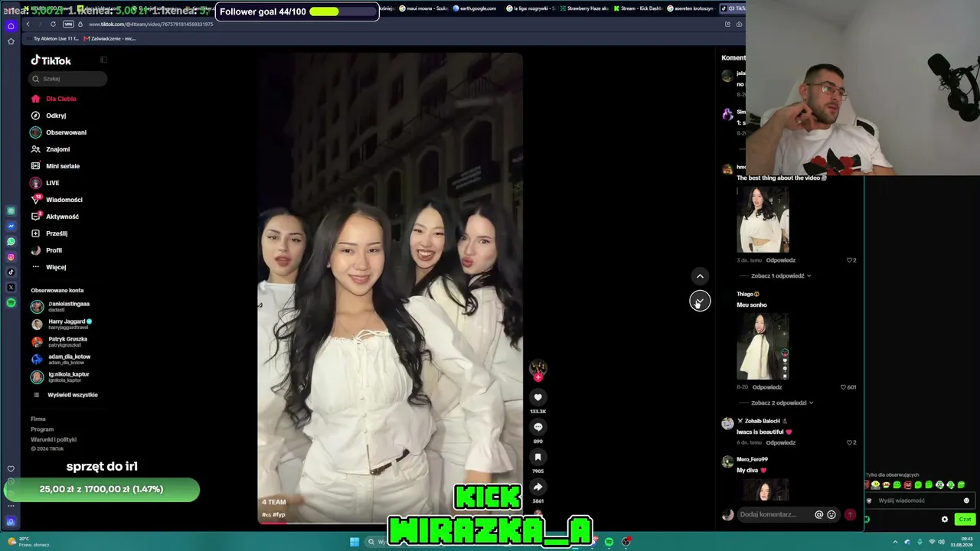Switch to the asereten krotoszyn tab
Viewport: 980px width, 551px height.
click(x=691, y=8)
